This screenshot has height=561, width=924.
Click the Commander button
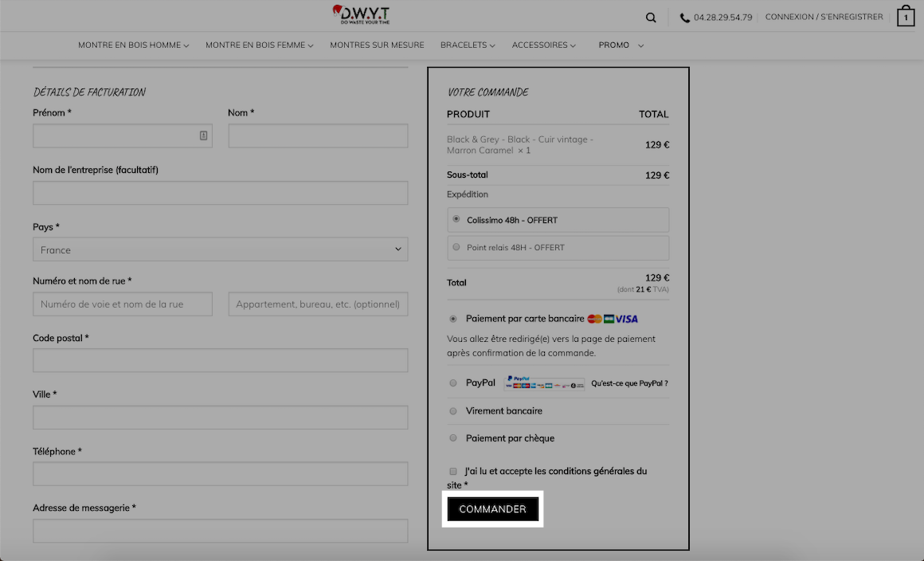(x=492, y=509)
